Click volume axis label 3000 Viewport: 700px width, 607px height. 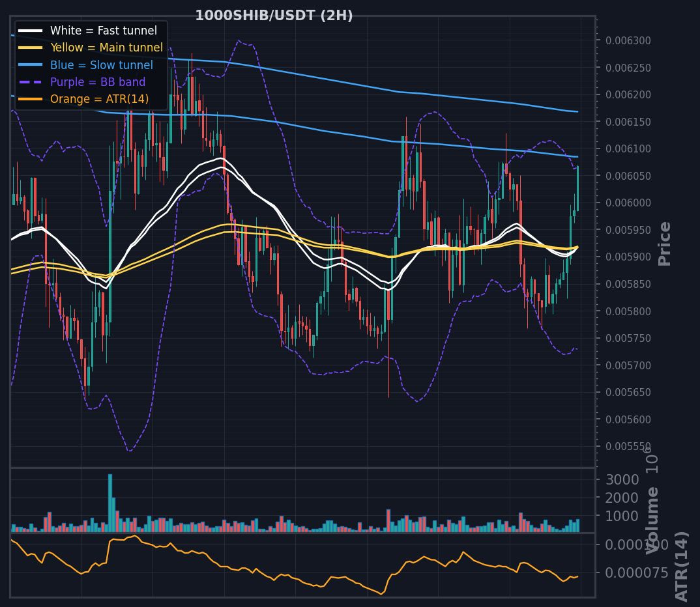click(622, 479)
